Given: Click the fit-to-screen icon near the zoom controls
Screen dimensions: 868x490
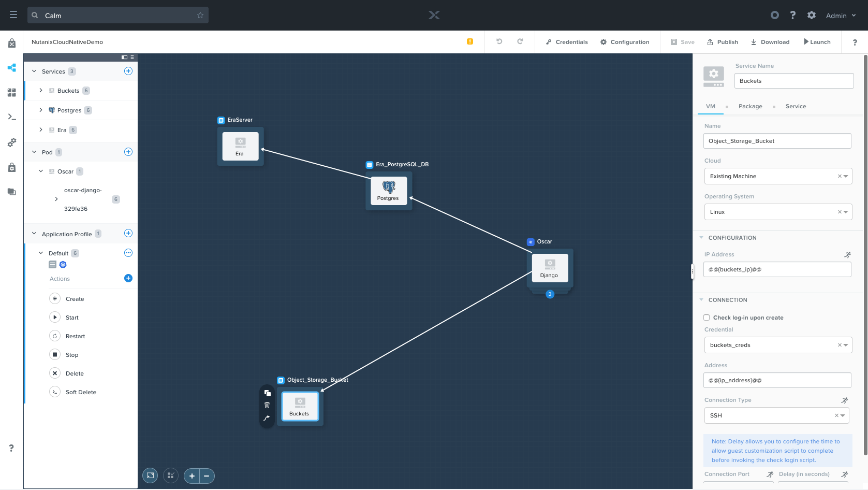Looking at the screenshot, I should (150, 475).
